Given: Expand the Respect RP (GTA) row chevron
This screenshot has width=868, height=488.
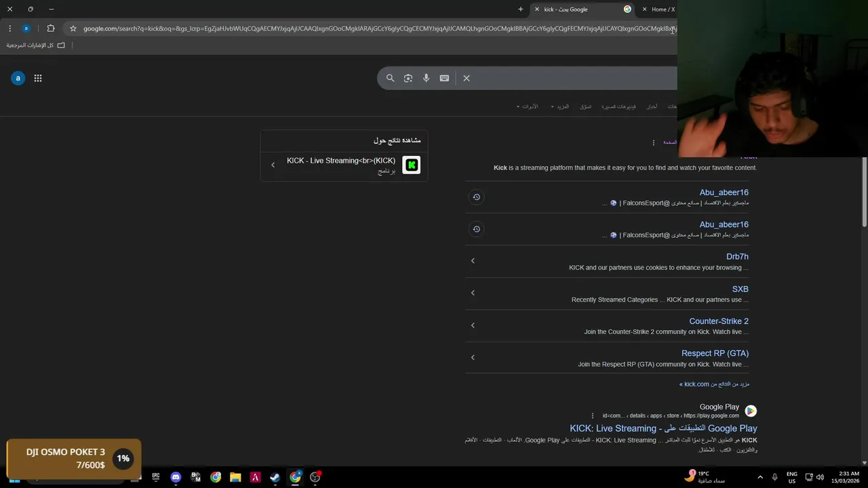Looking at the screenshot, I should (x=473, y=357).
